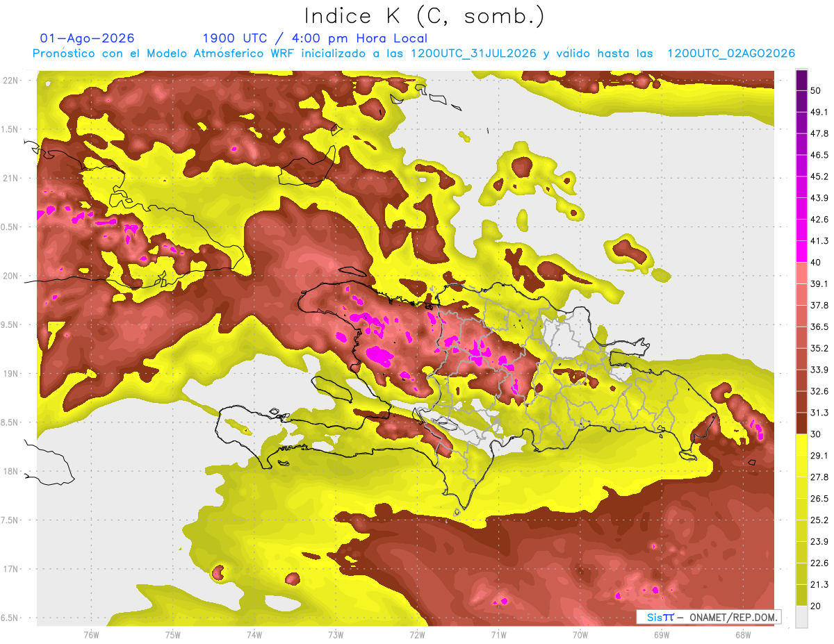Viewport: 834px width, 644px height.
Task: Click the colorbar value "45.2"
Action: click(819, 176)
